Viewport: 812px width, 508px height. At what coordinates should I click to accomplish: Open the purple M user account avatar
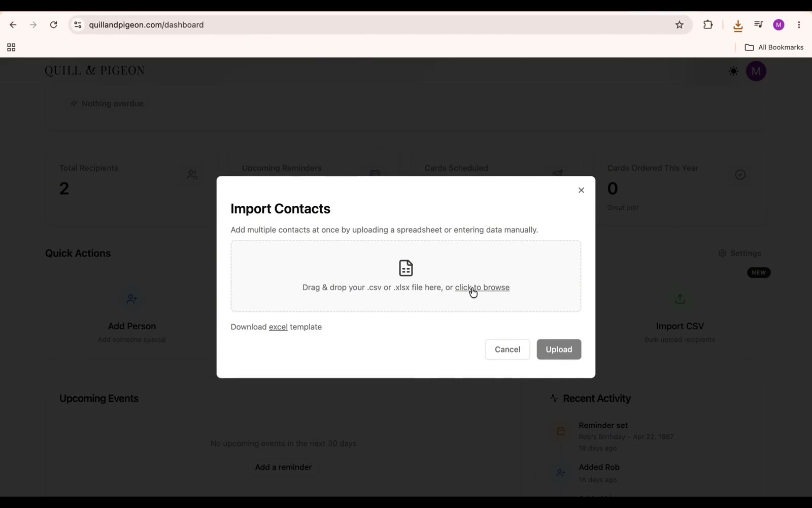(x=756, y=71)
